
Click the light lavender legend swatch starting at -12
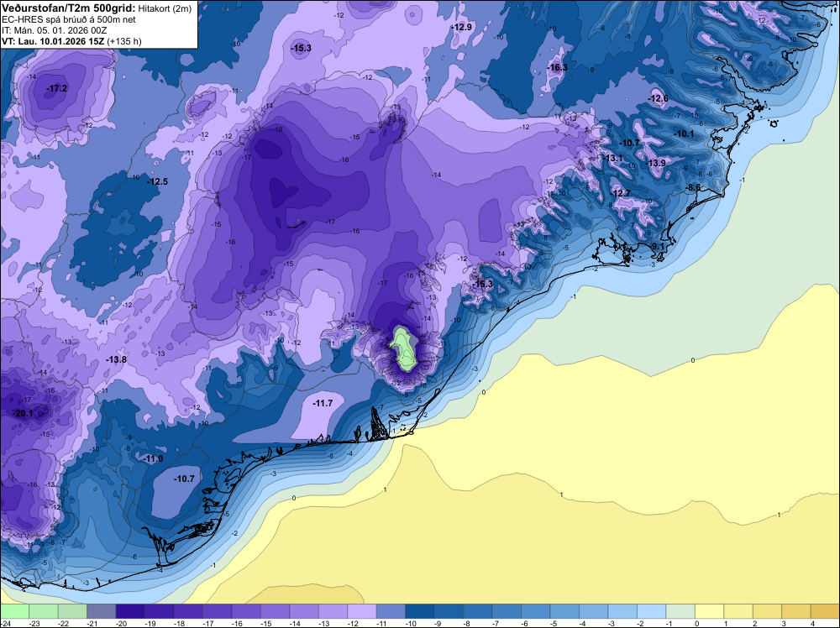361,611
